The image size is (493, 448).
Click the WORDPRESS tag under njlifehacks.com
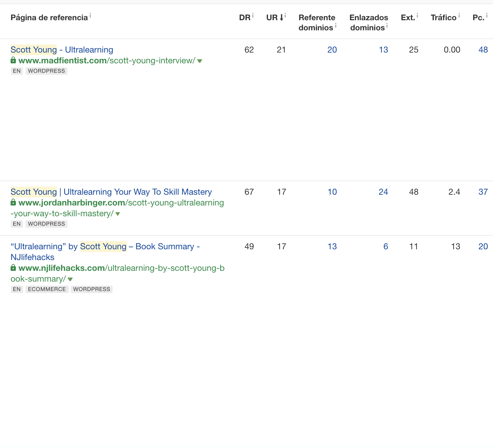[x=92, y=289]
